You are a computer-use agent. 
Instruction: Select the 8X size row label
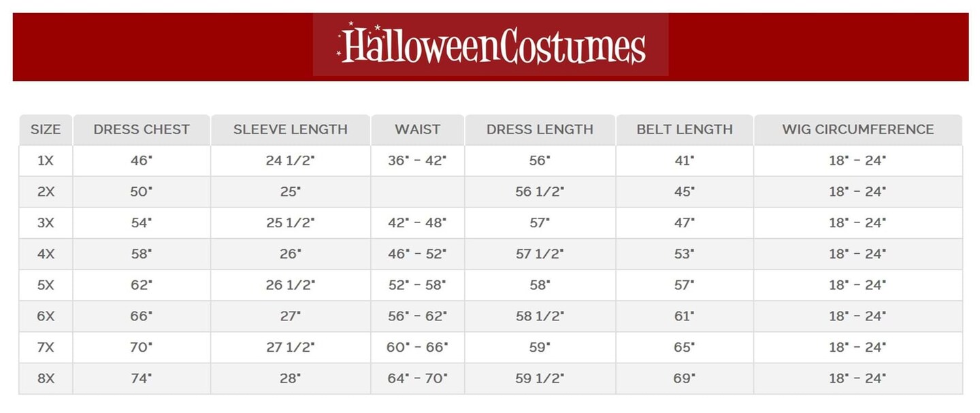[46, 379]
